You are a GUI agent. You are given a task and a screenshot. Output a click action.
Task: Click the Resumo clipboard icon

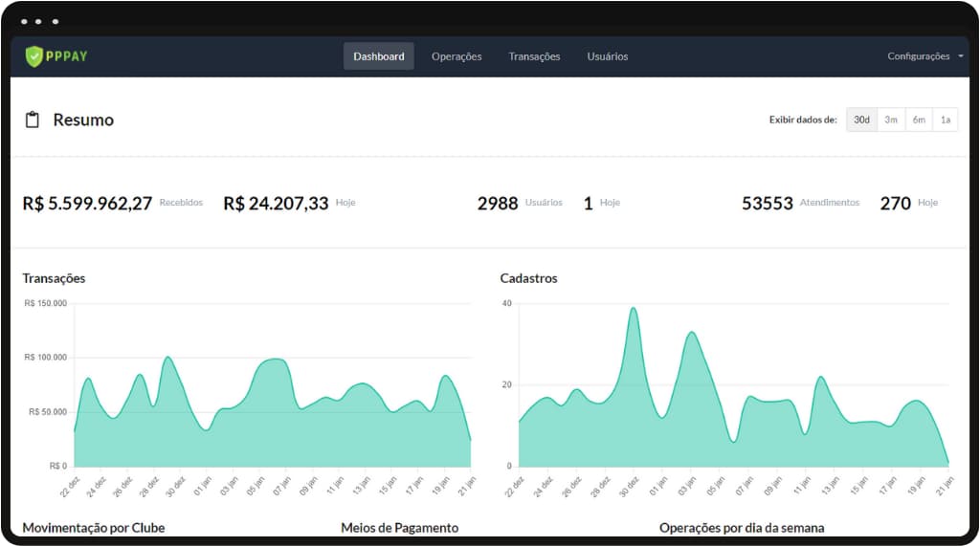click(x=33, y=120)
